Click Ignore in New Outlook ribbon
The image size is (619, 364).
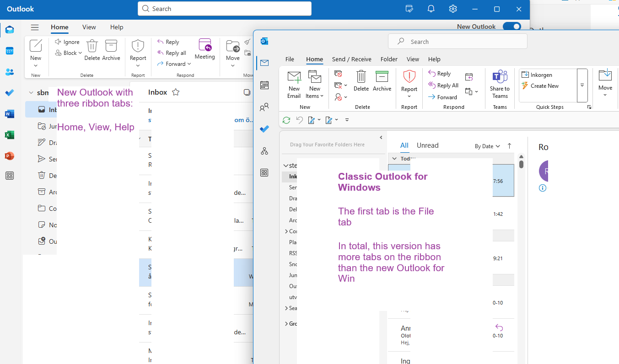coord(67,42)
